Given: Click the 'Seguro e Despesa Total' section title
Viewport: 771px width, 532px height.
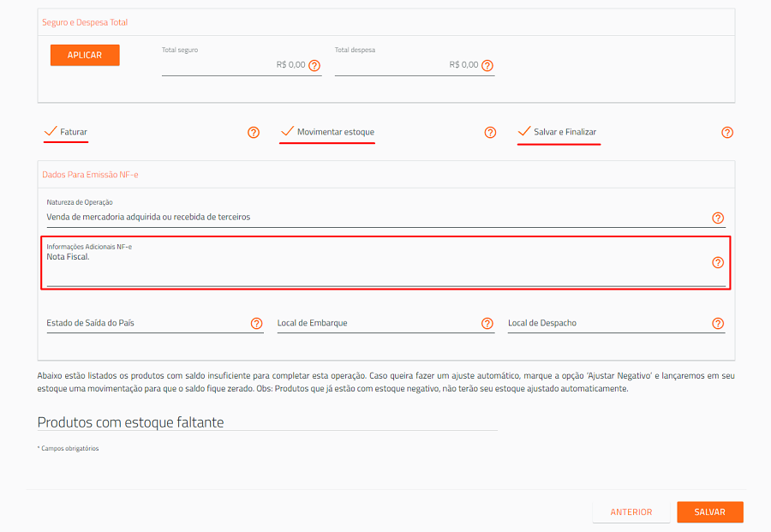Looking at the screenshot, I should click(x=85, y=22).
